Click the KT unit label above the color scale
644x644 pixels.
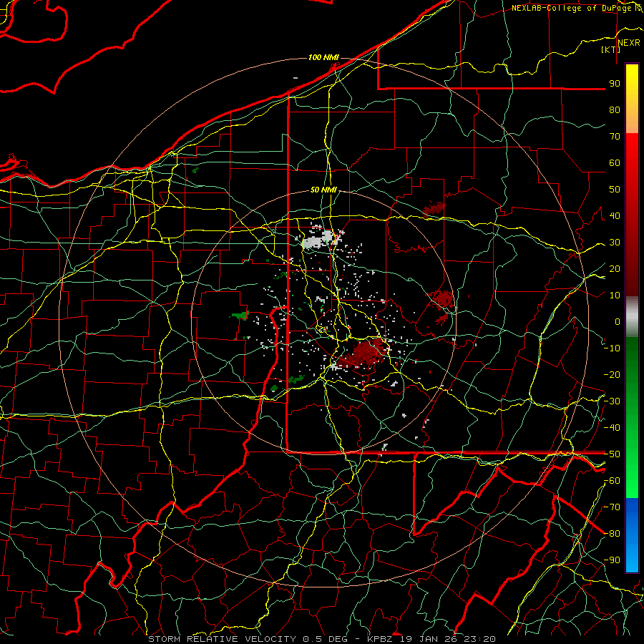tap(611, 49)
